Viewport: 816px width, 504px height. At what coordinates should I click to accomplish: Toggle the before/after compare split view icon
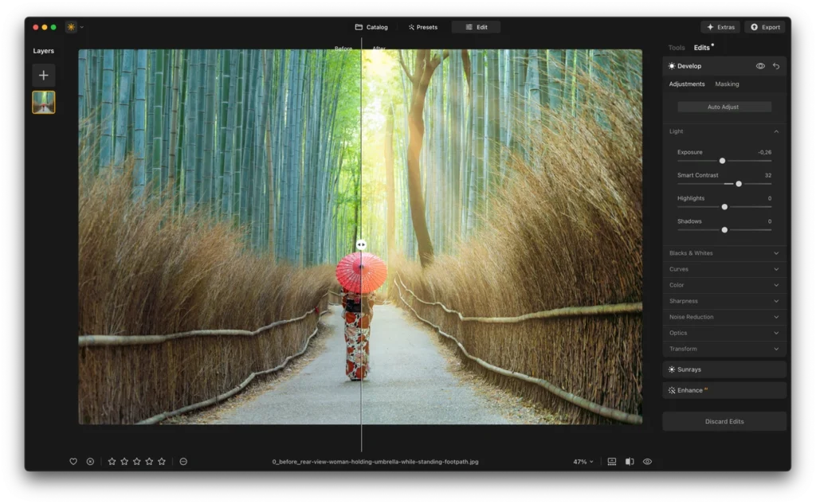[630, 461]
